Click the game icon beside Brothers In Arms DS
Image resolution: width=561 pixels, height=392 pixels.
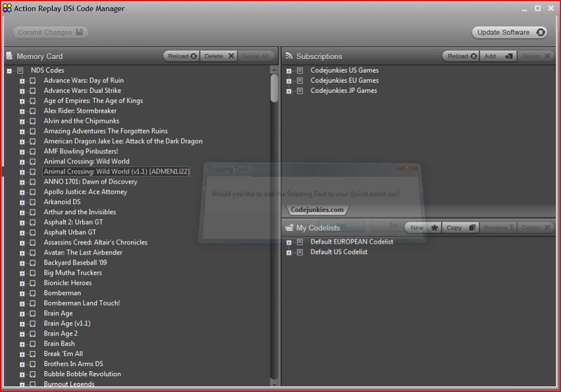click(x=33, y=364)
